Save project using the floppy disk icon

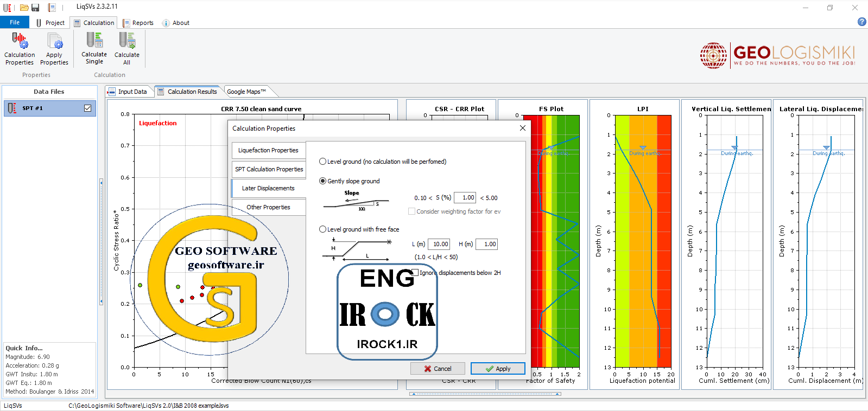[35, 8]
